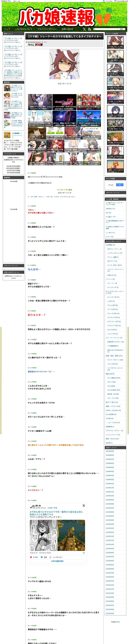Open the 5月20日誕生日の記事 link at top right
129x644 pixels.
(121, 1)
